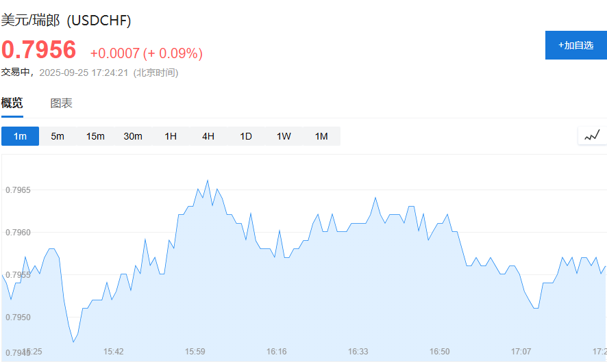The width and height of the screenshot is (607, 364).
Task: Select the 1D timeframe
Action: pyautogui.click(x=246, y=136)
